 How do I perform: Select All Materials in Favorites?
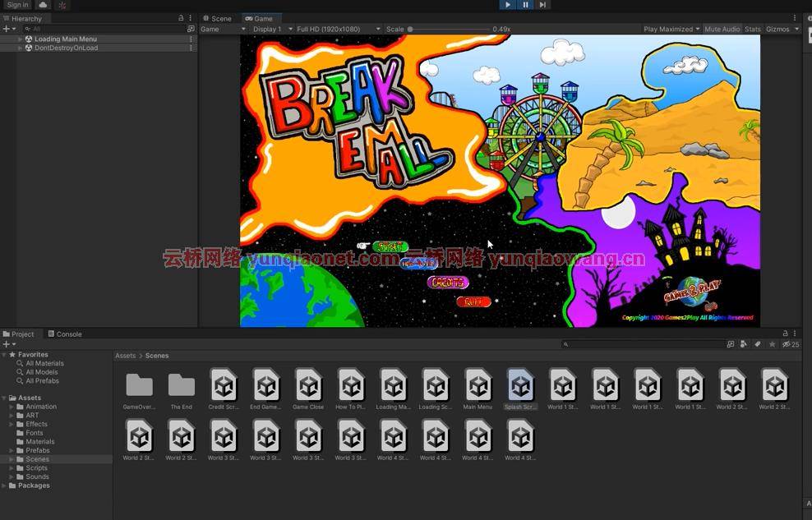tap(44, 363)
